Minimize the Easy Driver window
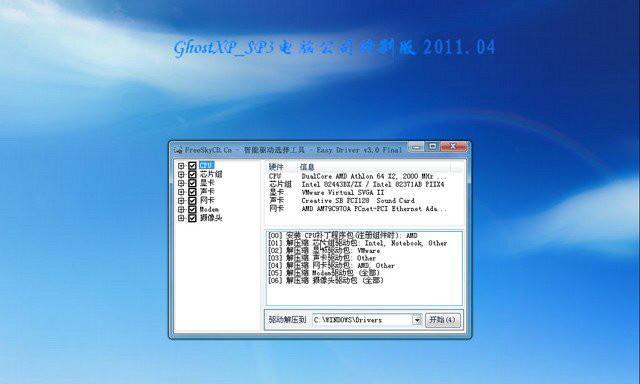Viewport: 640px width, 384px height. coord(416,146)
